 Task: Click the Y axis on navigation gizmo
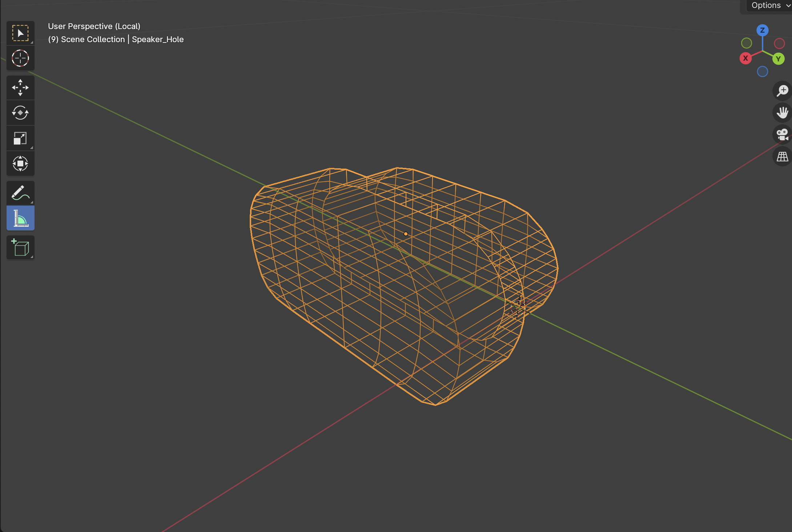click(x=779, y=59)
